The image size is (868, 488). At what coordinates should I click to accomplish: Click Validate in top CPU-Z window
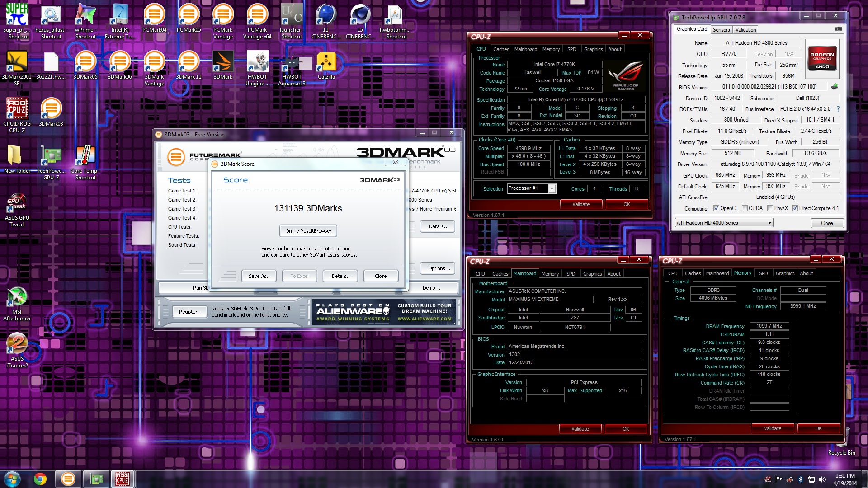[581, 204]
